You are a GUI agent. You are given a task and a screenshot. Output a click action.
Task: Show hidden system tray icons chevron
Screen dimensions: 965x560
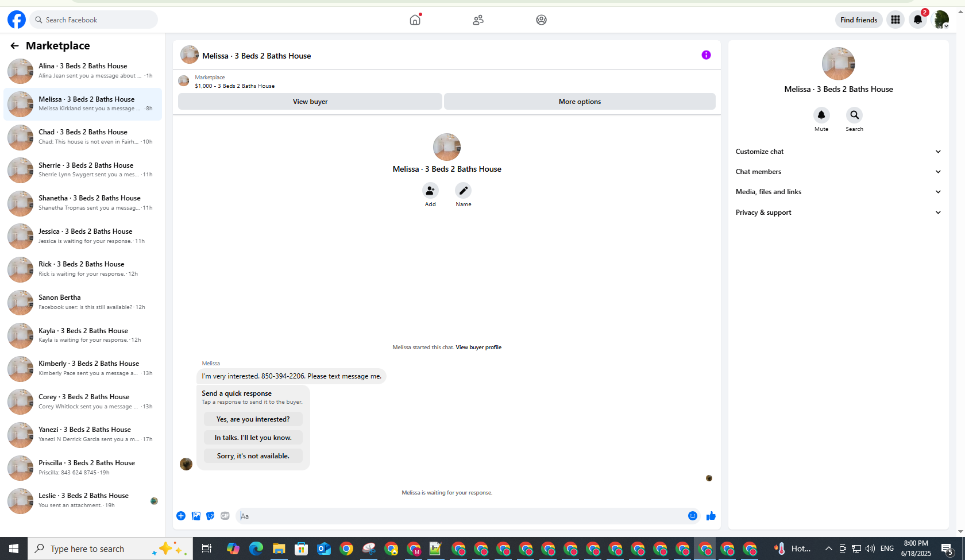click(x=828, y=549)
